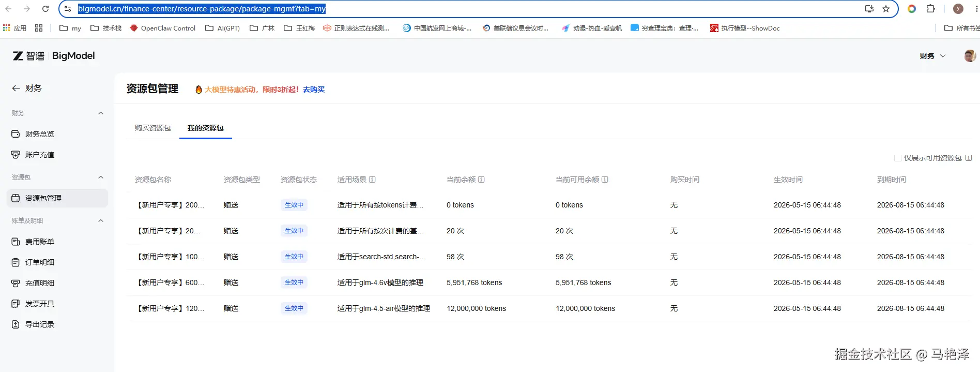Click info icon beside 适用场景 header
The image size is (980, 372).
pos(372,180)
